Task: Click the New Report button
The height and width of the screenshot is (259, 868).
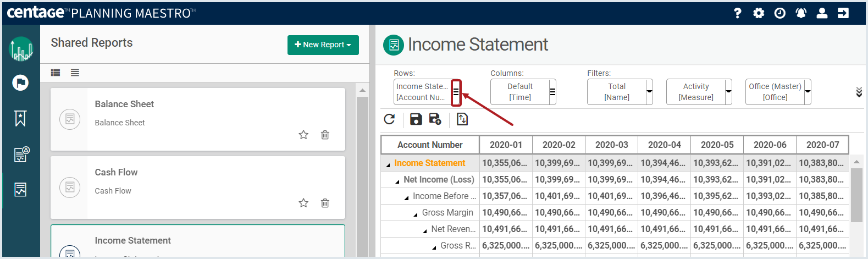Action: [323, 45]
